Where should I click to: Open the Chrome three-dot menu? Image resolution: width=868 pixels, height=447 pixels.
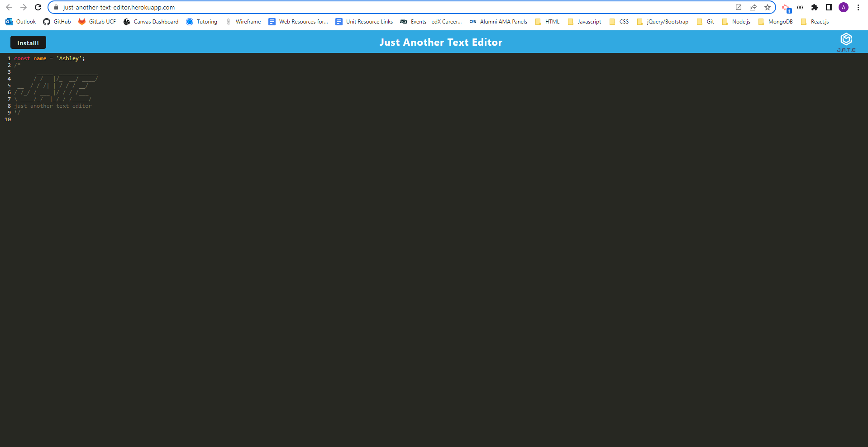tap(858, 7)
